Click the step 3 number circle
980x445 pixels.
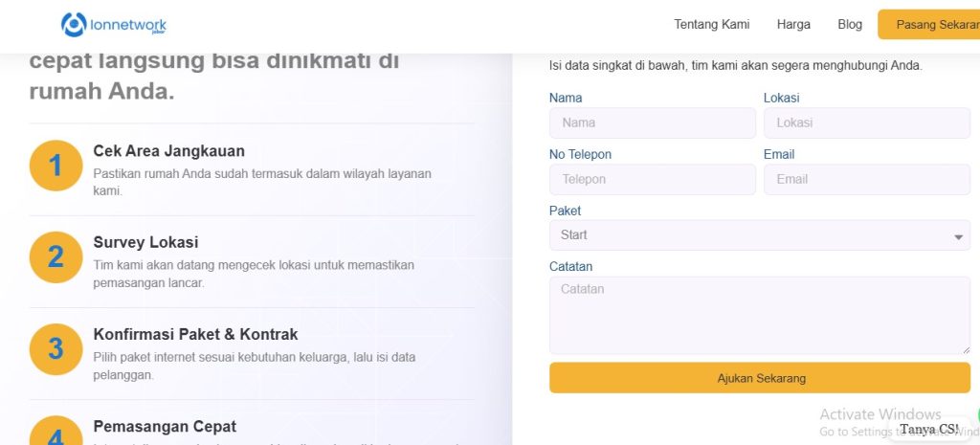tap(56, 349)
